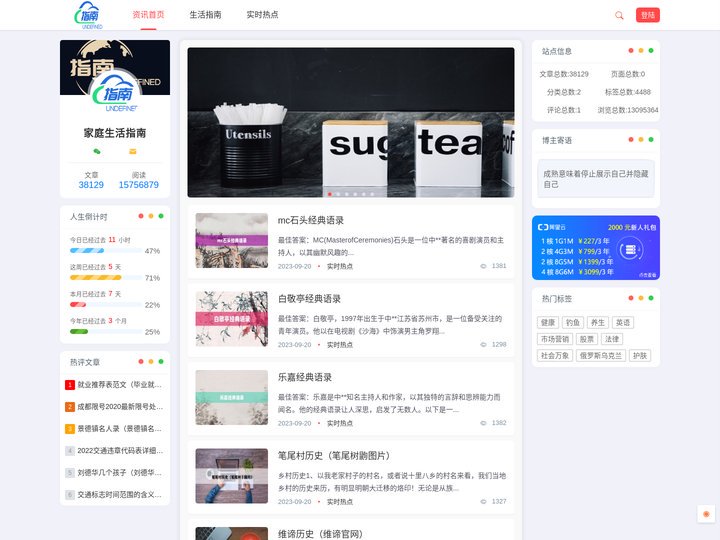Viewport: 720px width, 540px height.
Task: Click the 市场营销 tag
Action: tap(555, 339)
